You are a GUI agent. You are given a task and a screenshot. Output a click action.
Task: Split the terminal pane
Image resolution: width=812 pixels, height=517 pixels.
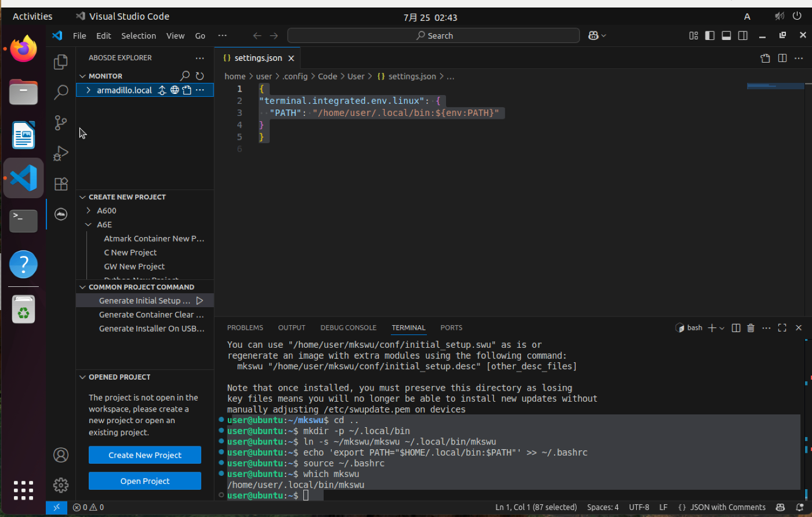736,327
